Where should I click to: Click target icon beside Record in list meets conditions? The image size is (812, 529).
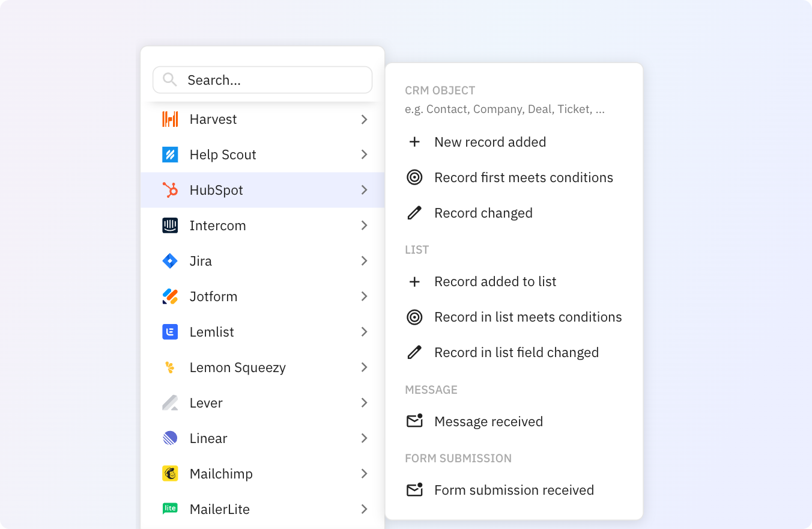click(x=414, y=317)
